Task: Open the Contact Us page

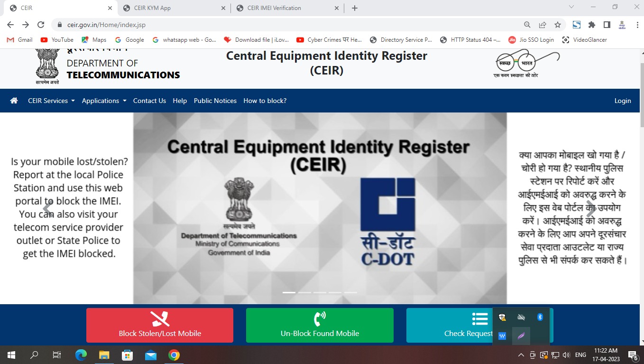Action: coord(149,101)
